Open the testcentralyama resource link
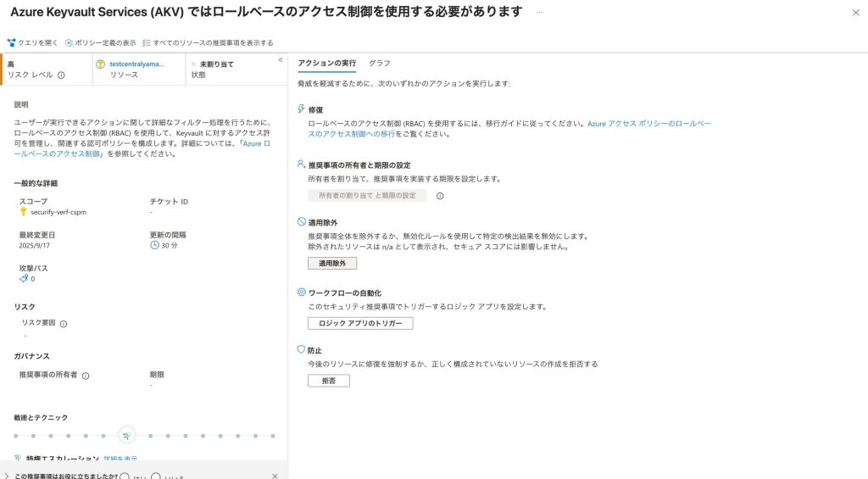This screenshot has height=479, width=868. point(137,64)
